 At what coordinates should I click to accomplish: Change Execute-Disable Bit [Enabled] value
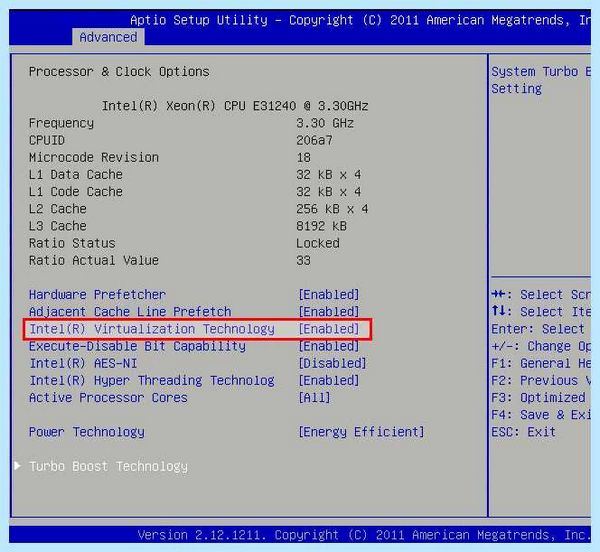pos(329,346)
